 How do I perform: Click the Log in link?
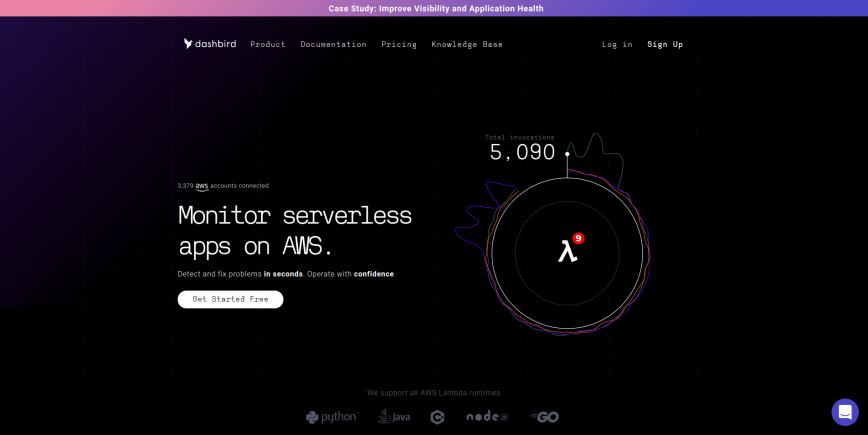point(617,44)
